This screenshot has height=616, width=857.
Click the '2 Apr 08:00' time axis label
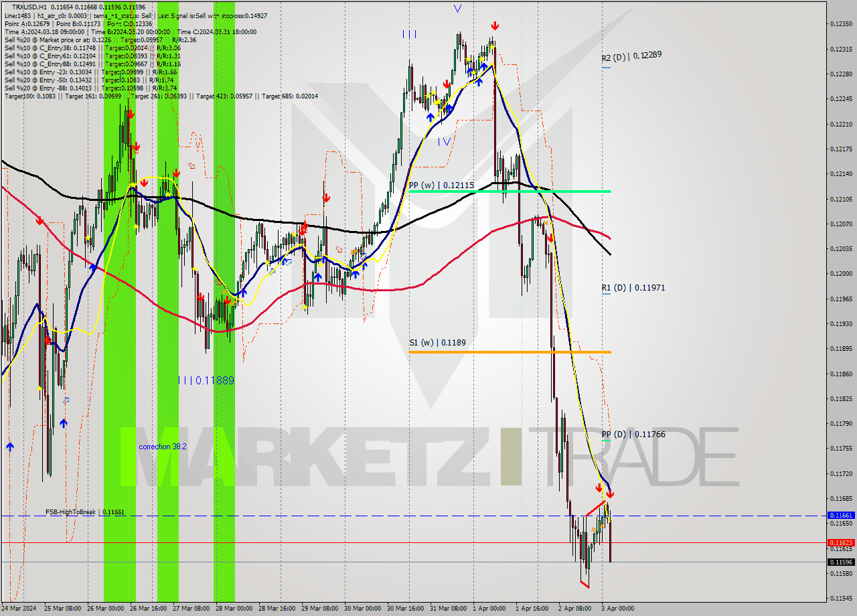(575, 609)
